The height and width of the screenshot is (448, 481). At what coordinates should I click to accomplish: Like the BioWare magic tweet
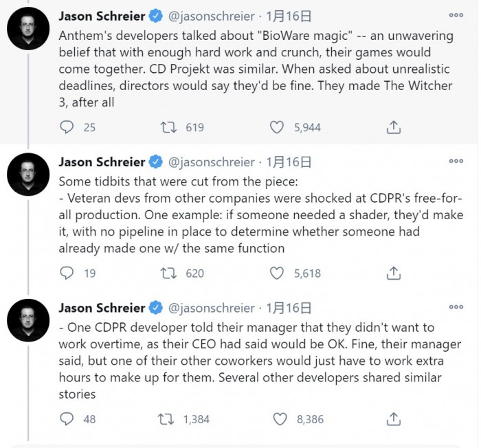click(277, 127)
